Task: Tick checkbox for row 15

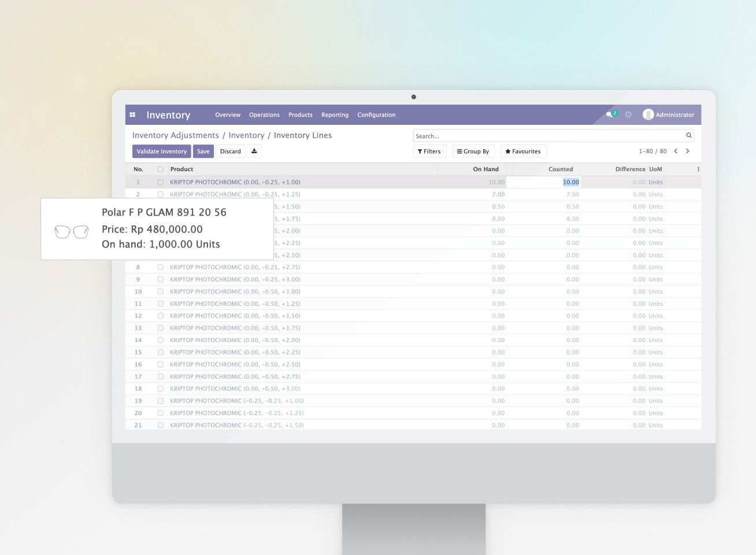Action: (x=160, y=352)
